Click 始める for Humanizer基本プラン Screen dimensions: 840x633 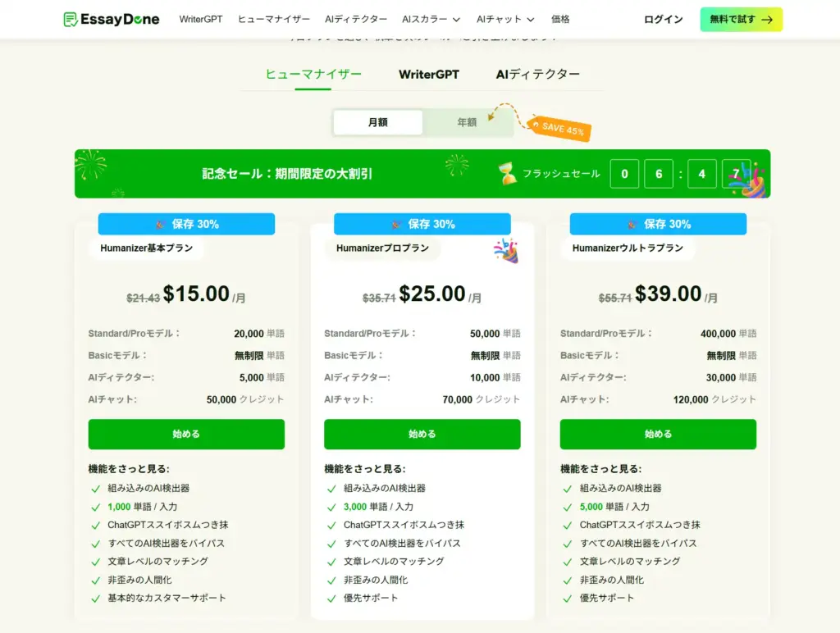pos(186,435)
